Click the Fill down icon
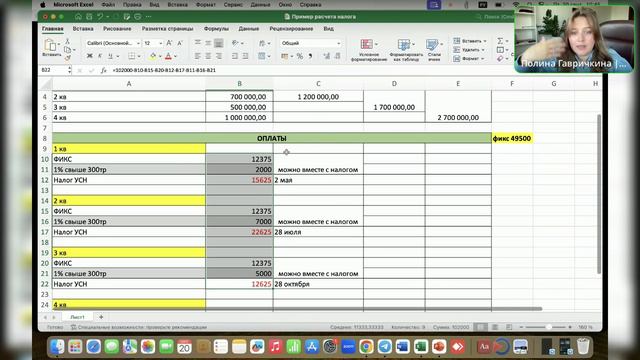The width and height of the screenshot is (640, 360). coord(500,49)
